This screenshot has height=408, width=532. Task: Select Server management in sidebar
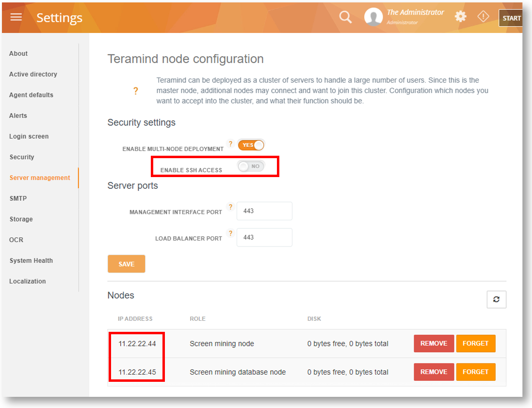tap(40, 178)
